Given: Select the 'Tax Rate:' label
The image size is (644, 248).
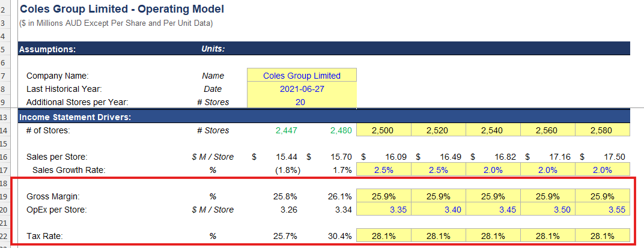Looking at the screenshot, I should [x=44, y=236].
